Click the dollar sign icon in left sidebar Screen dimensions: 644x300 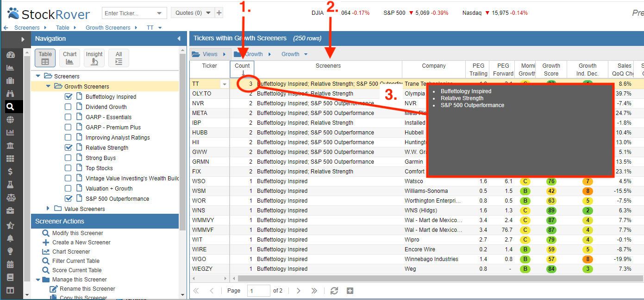pos(10,172)
